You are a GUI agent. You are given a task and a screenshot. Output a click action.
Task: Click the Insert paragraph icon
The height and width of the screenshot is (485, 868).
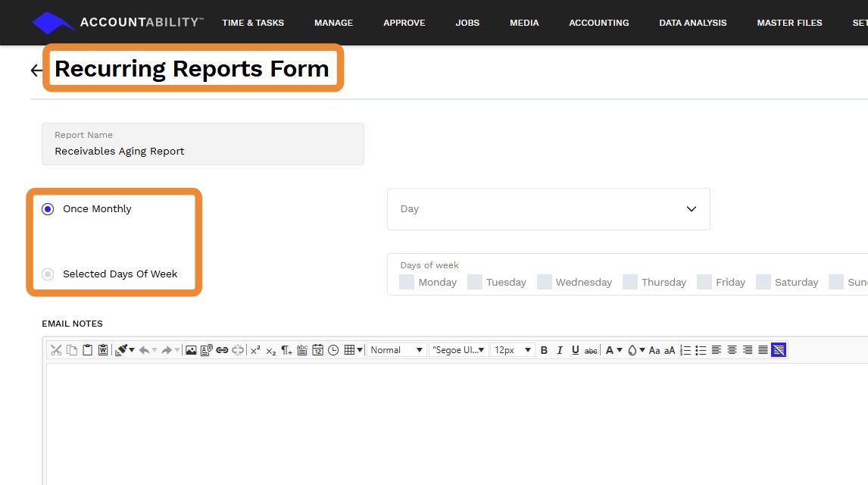coord(286,350)
